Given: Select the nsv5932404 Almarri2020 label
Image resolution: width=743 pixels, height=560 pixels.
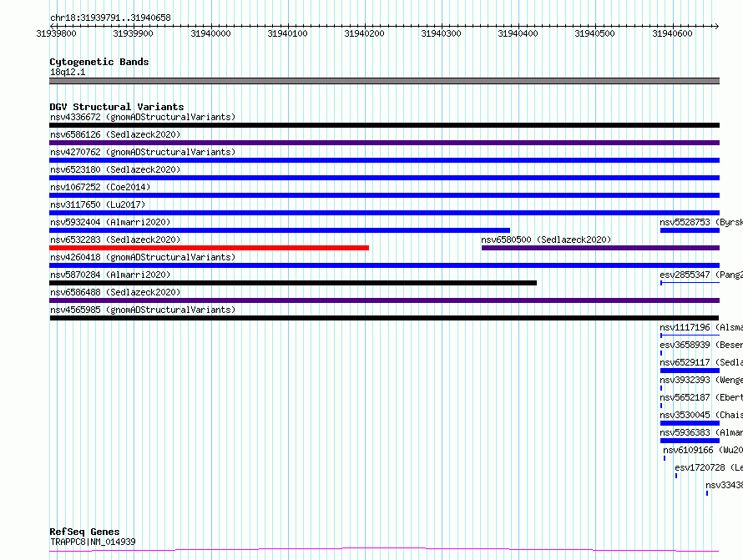Looking at the screenshot, I should [x=110, y=222].
